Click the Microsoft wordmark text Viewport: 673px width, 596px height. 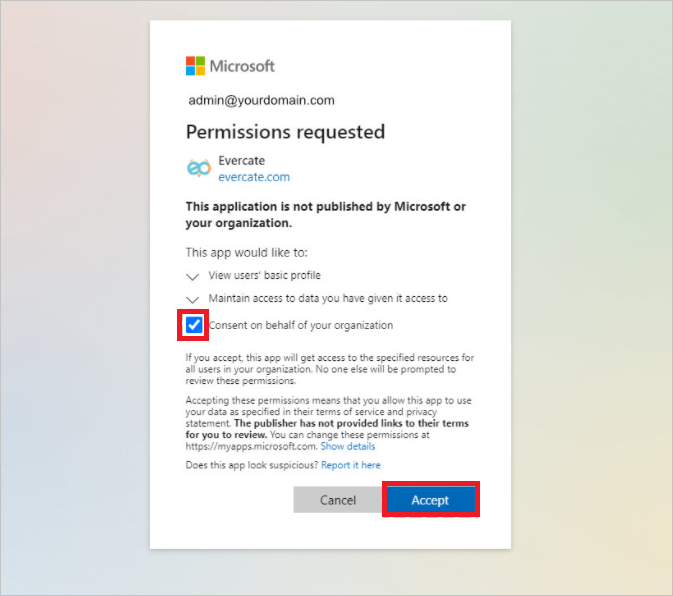[x=242, y=66]
